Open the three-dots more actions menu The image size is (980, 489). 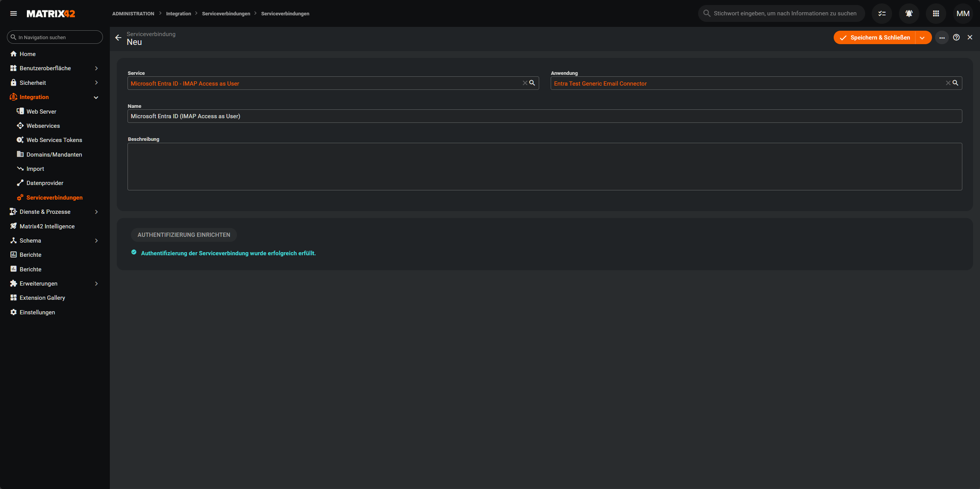[942, 38]
